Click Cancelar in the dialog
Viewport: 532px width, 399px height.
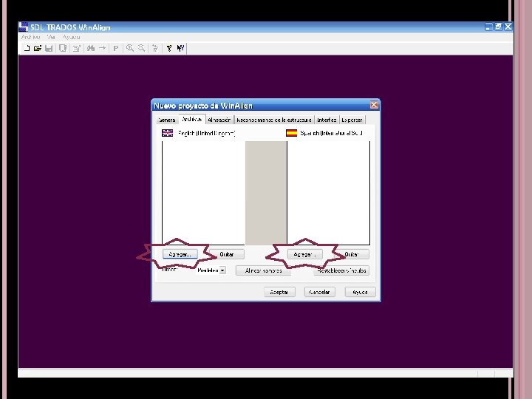click(320, 292)
